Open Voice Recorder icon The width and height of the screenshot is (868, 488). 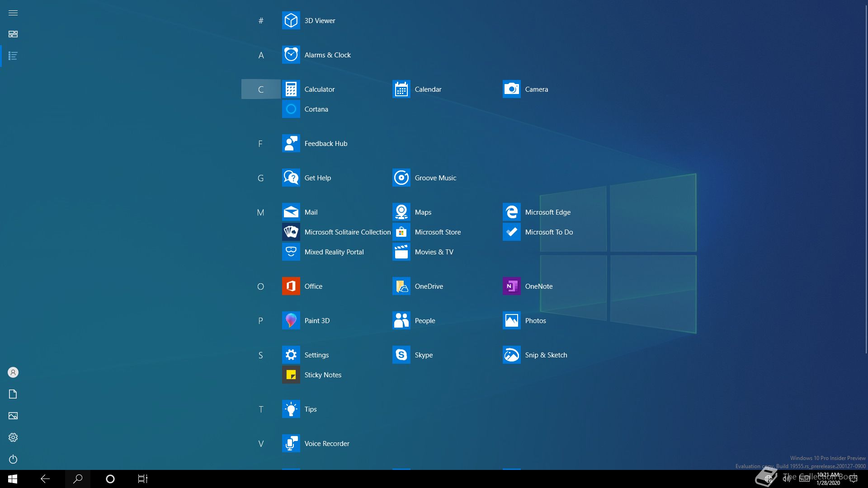pyautogui.click(x=291, y=443)
